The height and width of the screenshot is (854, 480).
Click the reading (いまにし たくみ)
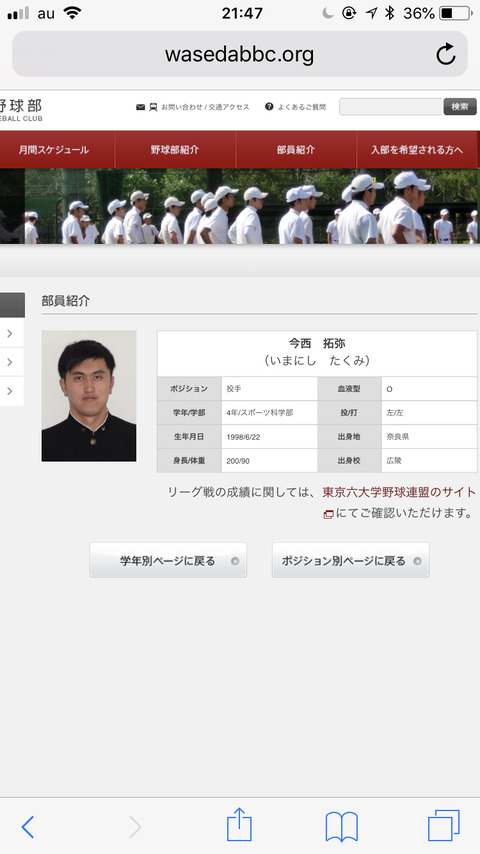tap(317, 361)
